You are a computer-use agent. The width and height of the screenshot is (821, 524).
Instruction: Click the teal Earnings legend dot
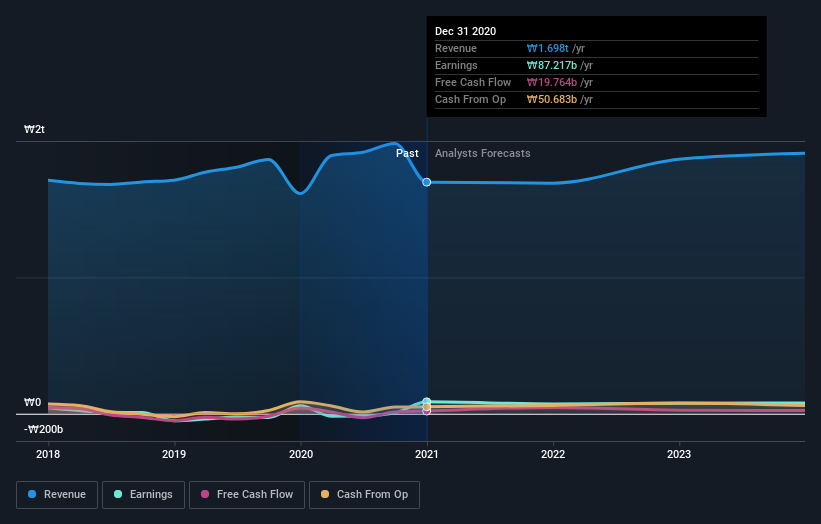pos(118,494)
